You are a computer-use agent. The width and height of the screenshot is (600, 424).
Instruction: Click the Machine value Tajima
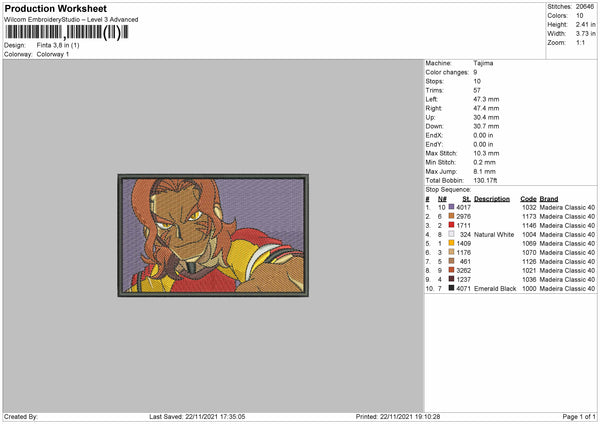(483, 63)
